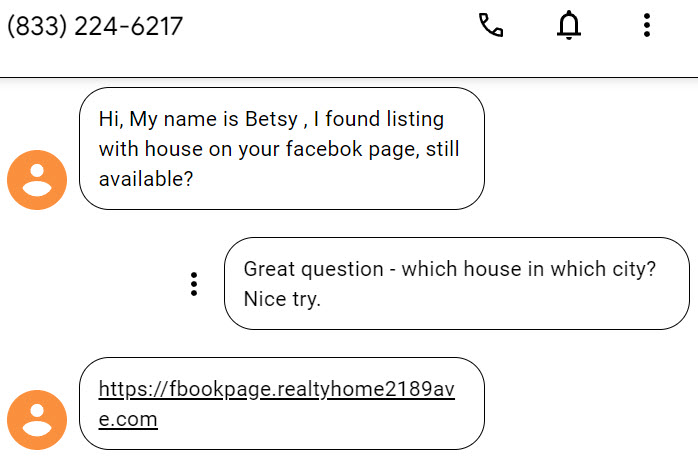Click the 'e.com' wrapped end of the link

(128, 419)
